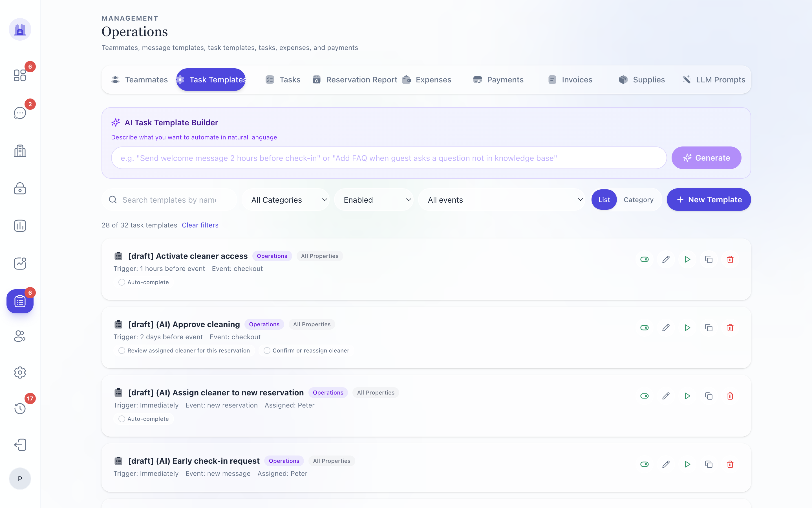Open the All events dropdown
This screenshot has width=812, height=508.
pos(502,200)
